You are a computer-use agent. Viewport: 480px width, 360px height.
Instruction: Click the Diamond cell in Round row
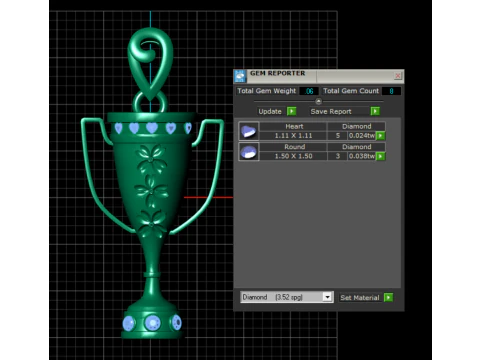356,147
